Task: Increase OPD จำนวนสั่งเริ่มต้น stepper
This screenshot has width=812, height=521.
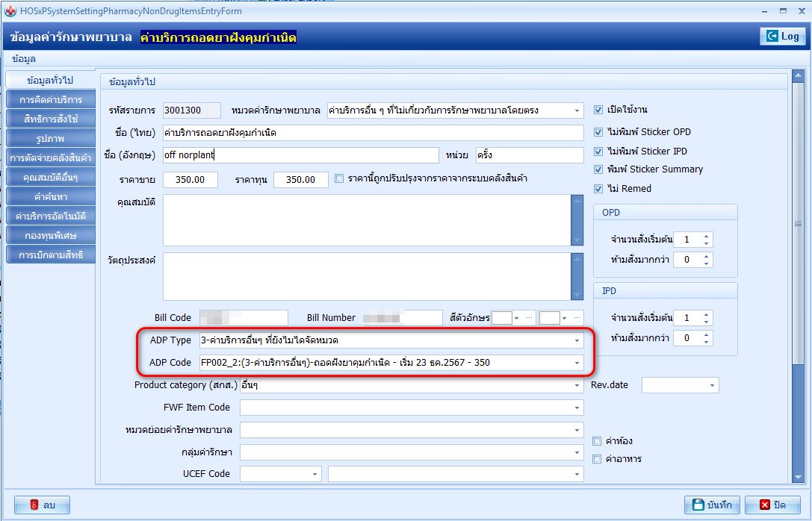Action: (x=707, y=237)
